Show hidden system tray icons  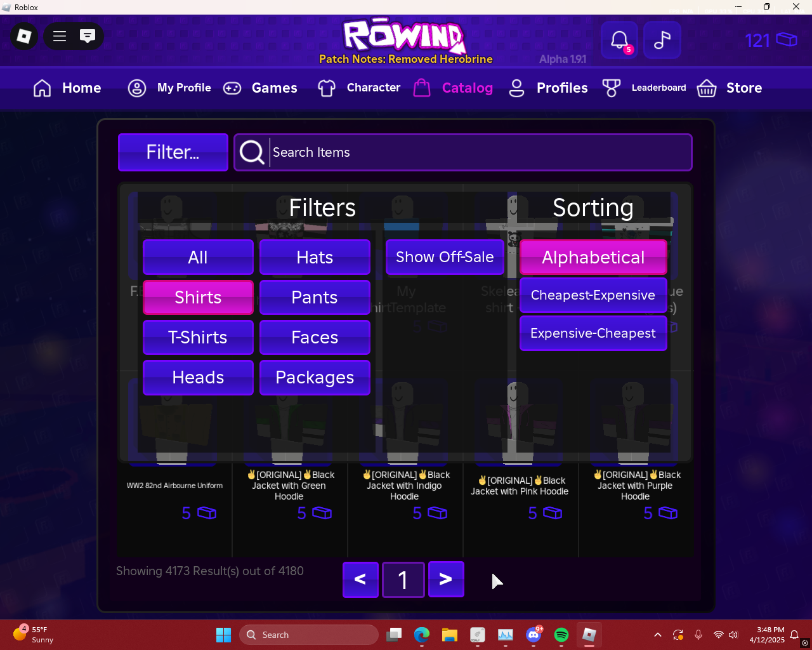click(658, 635)
